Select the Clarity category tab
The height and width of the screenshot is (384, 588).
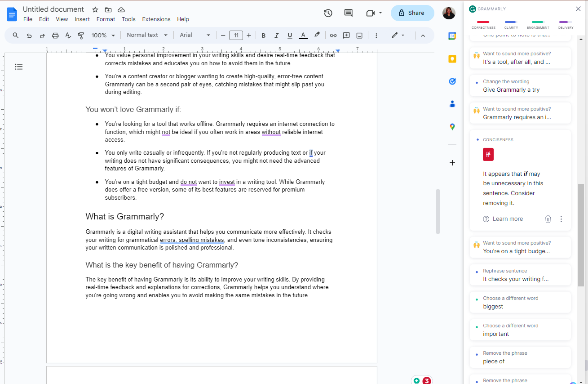click(511, 25)
